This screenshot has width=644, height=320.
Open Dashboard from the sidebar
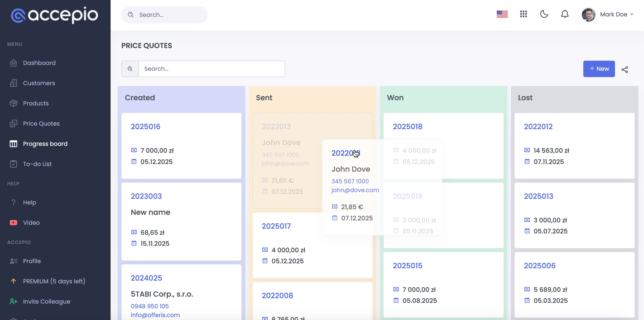tap(39, 63)
